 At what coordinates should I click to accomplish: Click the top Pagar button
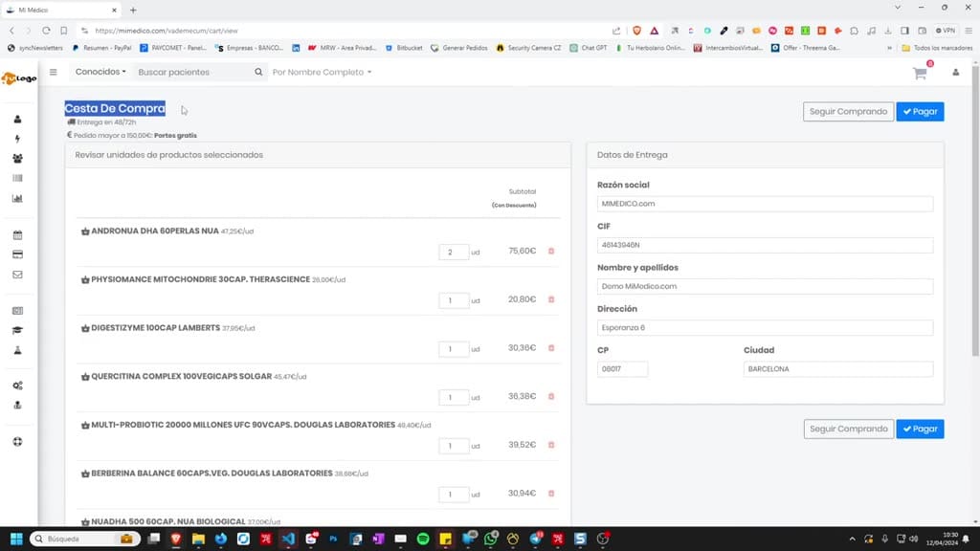coord(920,111)
